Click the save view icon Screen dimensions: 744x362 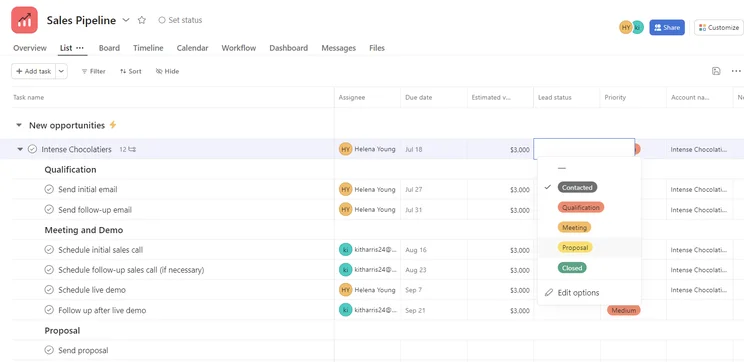pos(716,71)
